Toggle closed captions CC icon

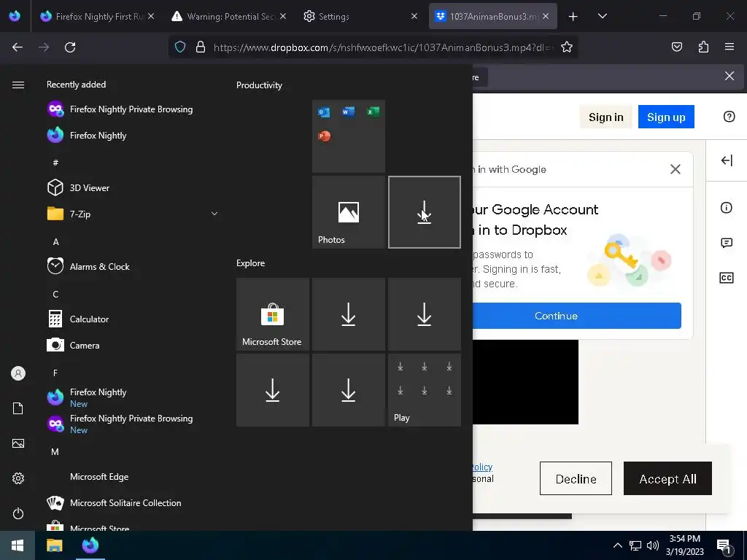tap(726, 278)
